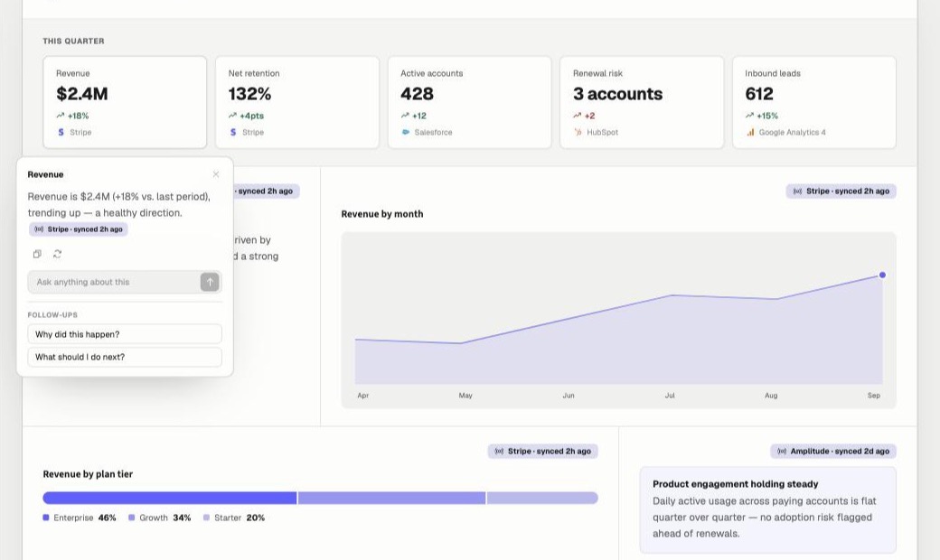Viewport: 940px width, 560px height.
Task: Choose 'Why did this happen?' follow-up
Action: click(x=125, y=334)
